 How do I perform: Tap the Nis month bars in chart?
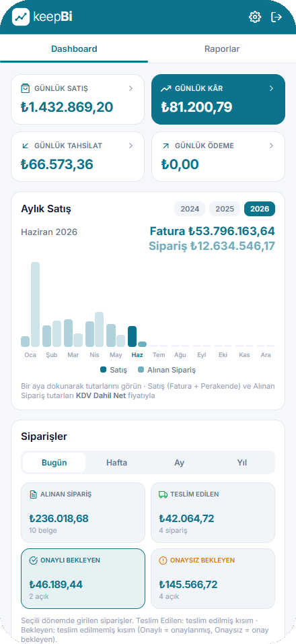[94, 329]
